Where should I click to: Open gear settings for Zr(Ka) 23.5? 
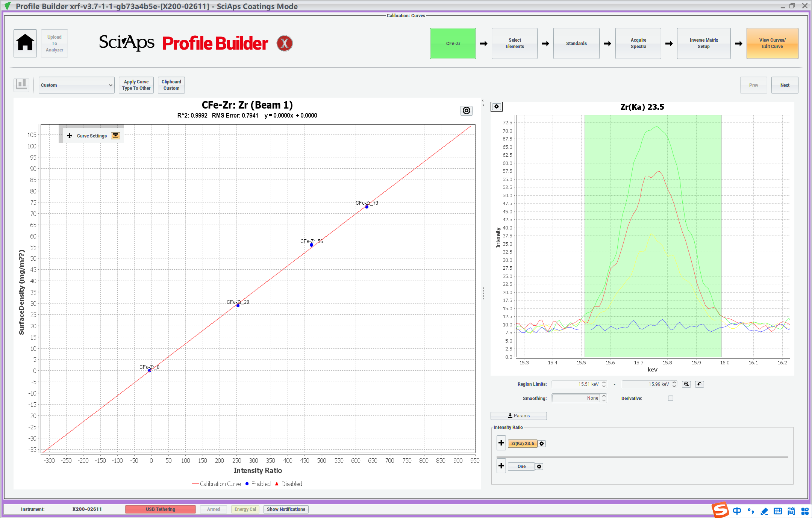(542, 444)
